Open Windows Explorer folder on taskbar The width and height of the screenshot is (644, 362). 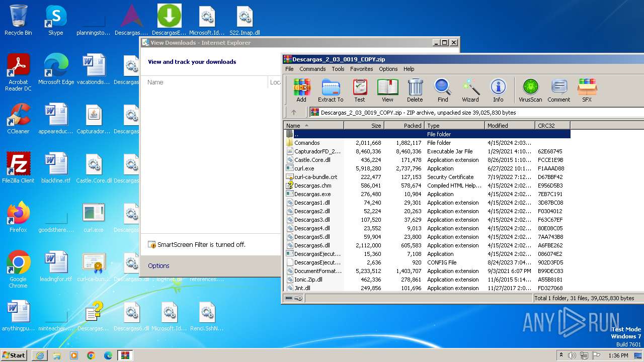(x=57, y=355)
